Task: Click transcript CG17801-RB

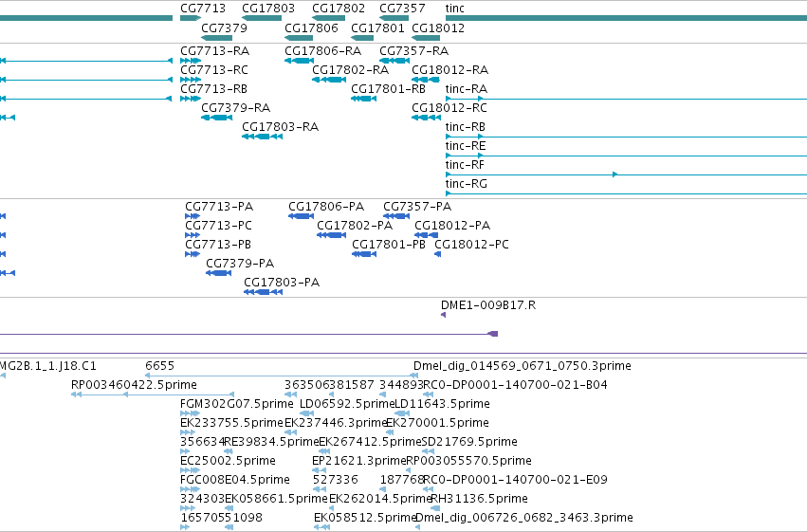Action: [388, 89]
